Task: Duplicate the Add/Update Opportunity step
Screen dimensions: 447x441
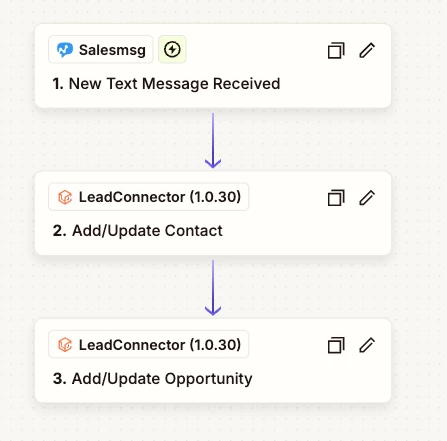Action: coord(336,345)
